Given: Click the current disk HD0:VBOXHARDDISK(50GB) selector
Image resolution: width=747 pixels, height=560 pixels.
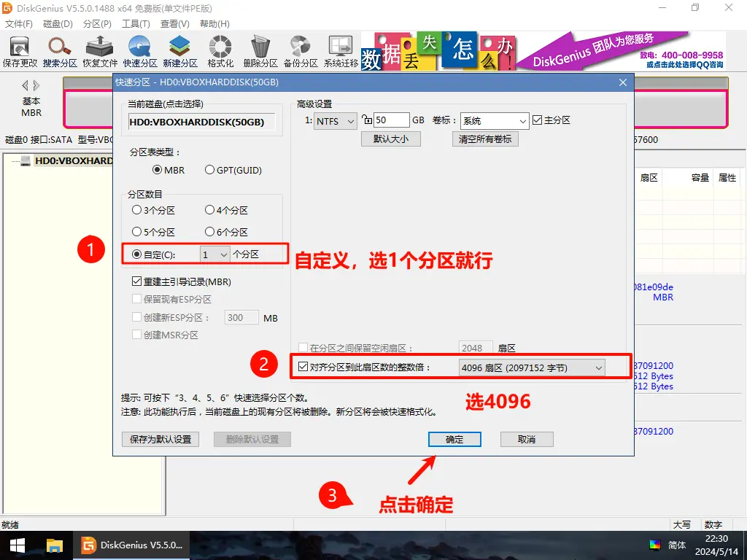Looking at the screenshot, I should click(203, 122).
